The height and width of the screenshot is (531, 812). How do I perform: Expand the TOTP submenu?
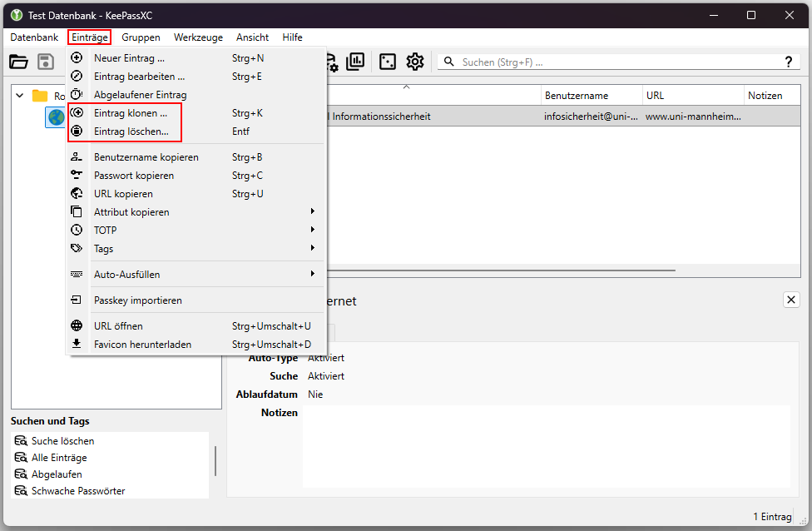click(312, 230)
